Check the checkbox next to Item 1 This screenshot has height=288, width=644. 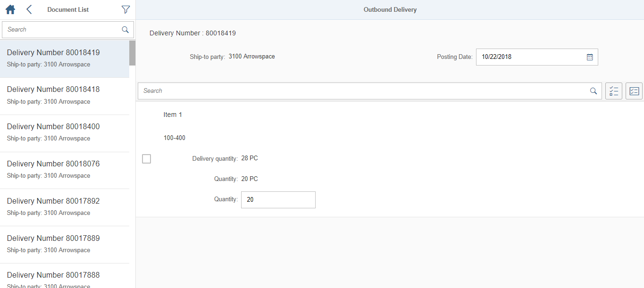146,159
